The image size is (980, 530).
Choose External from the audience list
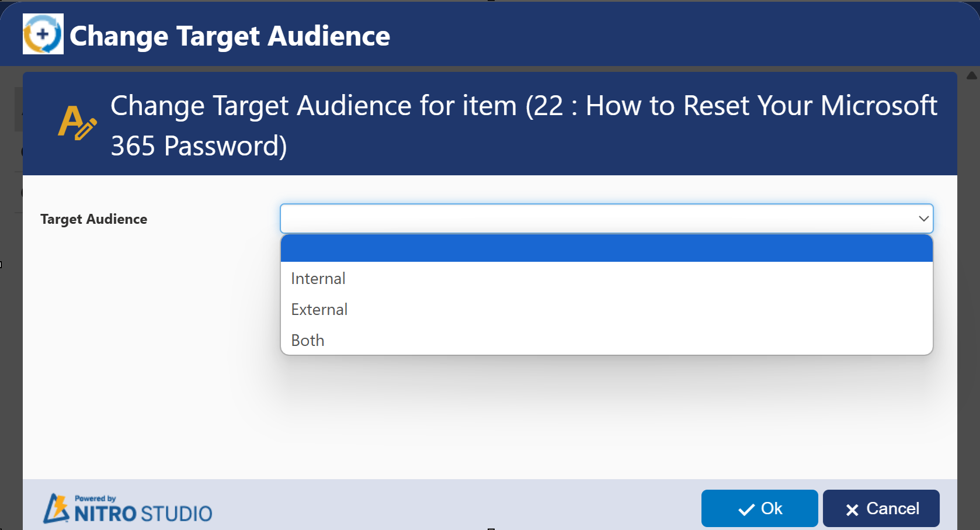[319, 310]
